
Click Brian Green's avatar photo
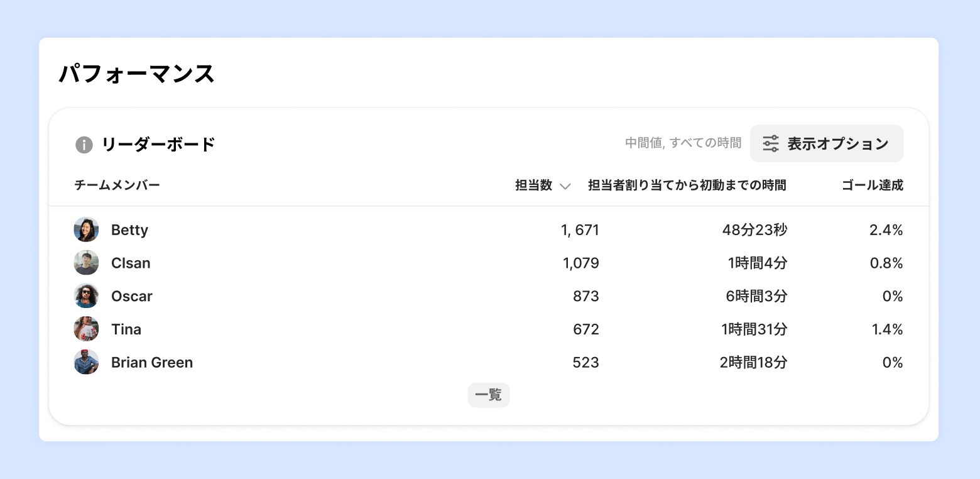coord(86,363)
